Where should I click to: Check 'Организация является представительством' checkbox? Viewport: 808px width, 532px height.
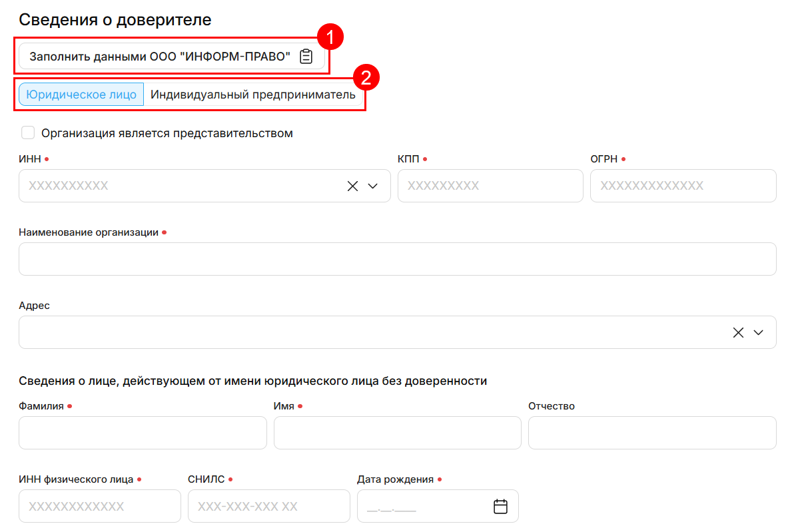pyautogui.click(x=28, y=133)
